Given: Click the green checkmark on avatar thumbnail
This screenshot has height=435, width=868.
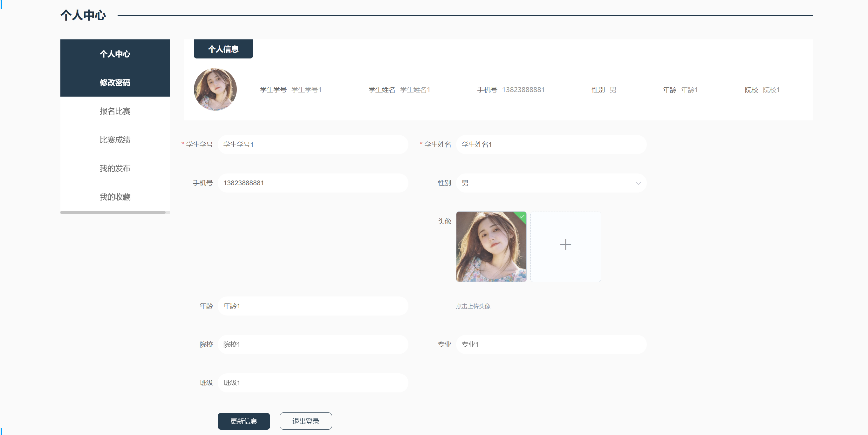Looking at the screenshot, I should pyautogui.click(x=522, y=216).
